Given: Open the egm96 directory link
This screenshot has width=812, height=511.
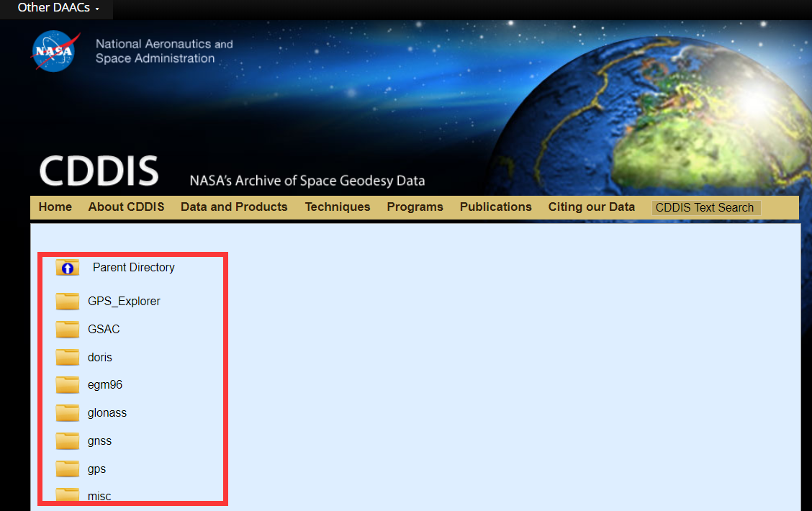Looking at the screenshot, I should pyautogui.click(x=105, y=385).
